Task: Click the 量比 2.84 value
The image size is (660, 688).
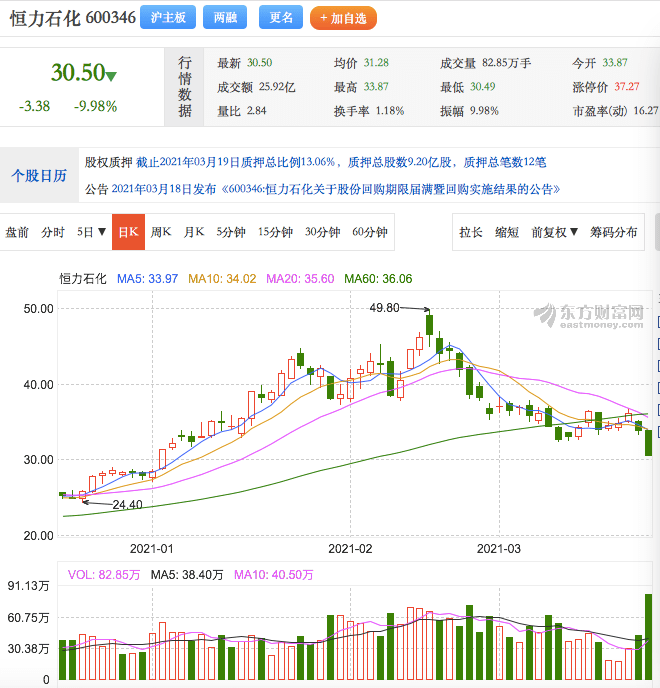Action: [x=256, y=110]
